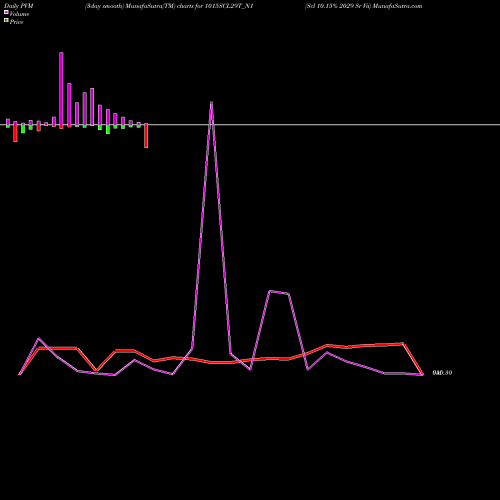This screenshot has width=500, height=500.
Task: Click the '1015SCL29T_N1' chart title text
Action: click(x=229, y=6)
